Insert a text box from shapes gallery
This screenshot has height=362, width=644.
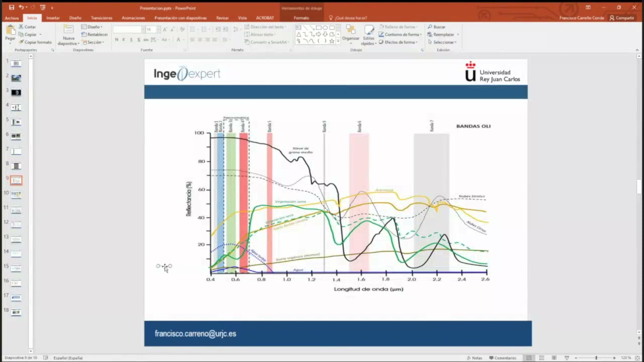point(299,28)
